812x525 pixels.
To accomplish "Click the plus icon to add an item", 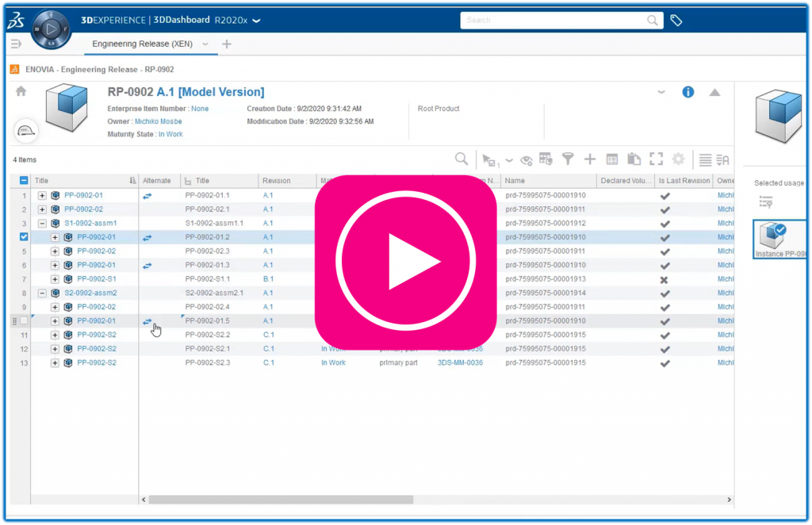I will pyautogui.click(x=590, y=159).
